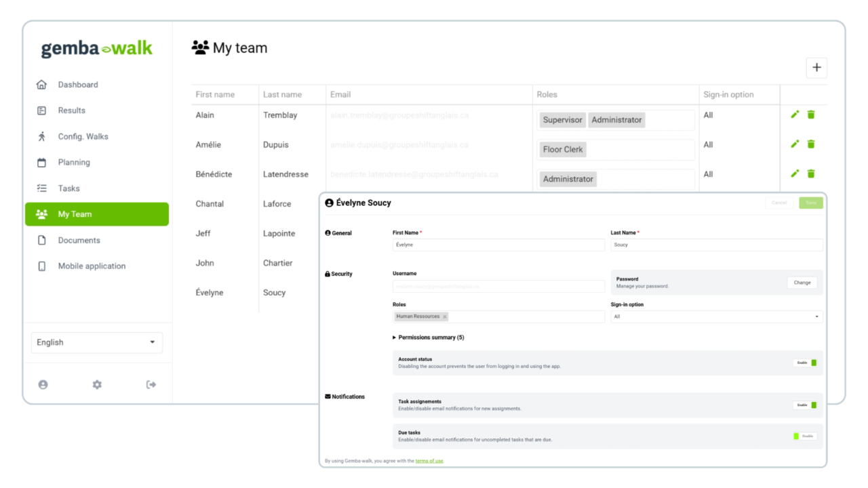
Task: Click the Change password button
Action: click(802, 282)
